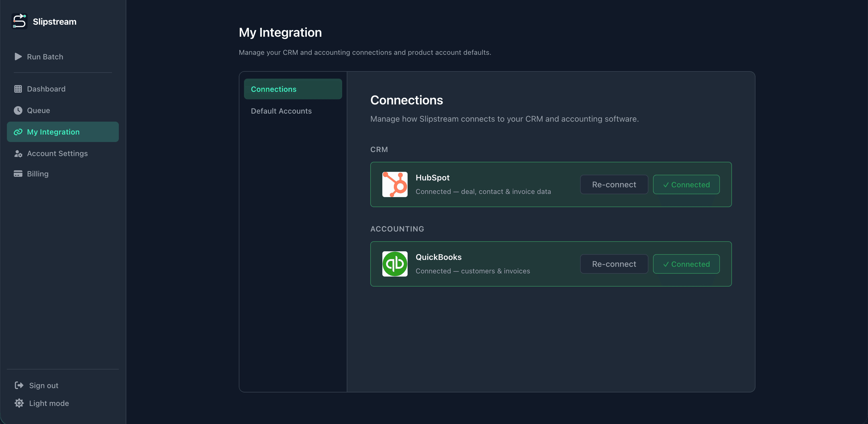Click the Light mode sun icon
Screen dimensions: 868x424
click(19, 403)
